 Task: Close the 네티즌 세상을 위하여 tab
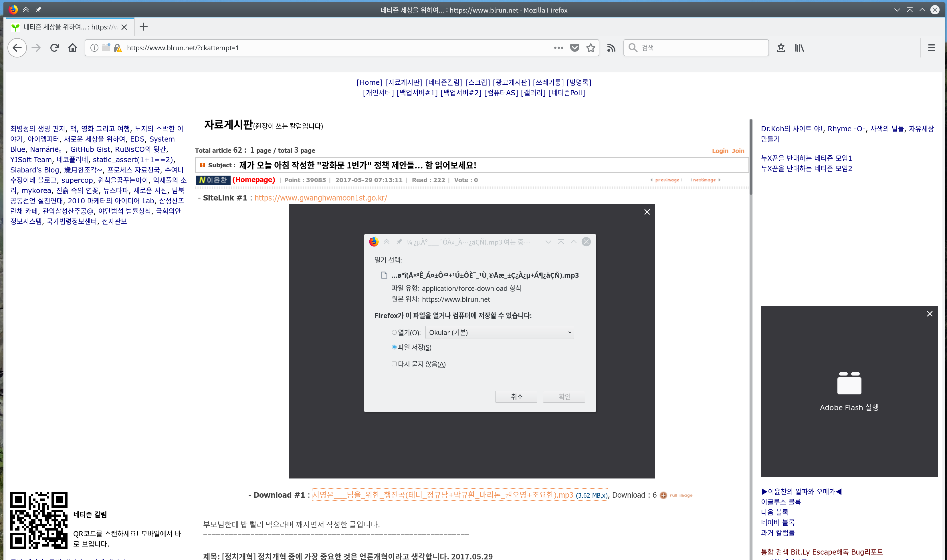(x=124, y=27)
